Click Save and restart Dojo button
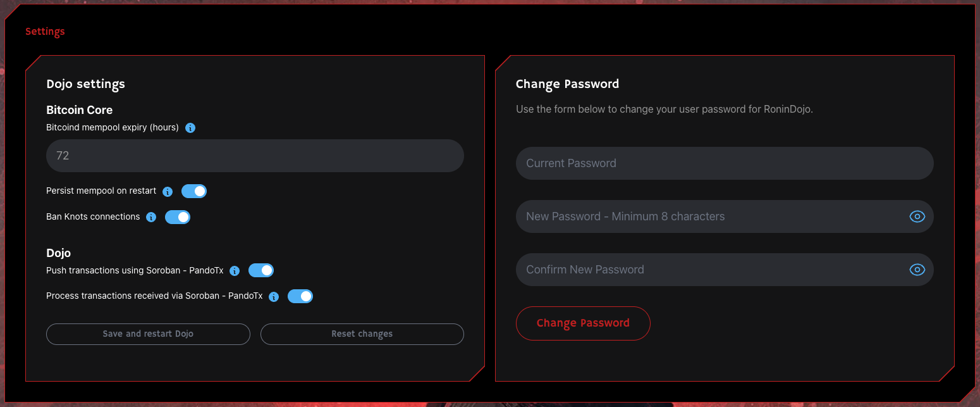The width and height of the screenshot is (980, 407). point(148,334)
